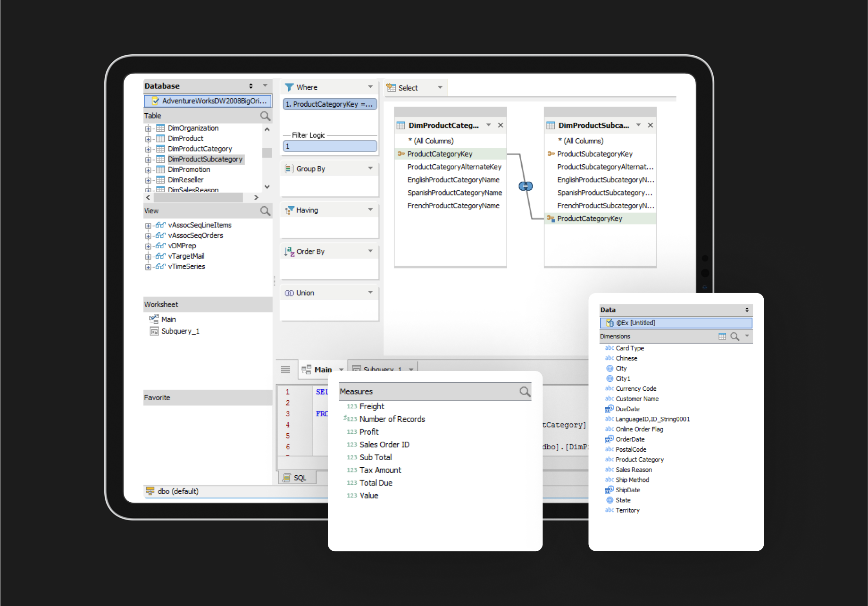868x606 pixels.
Task: Click the Dimensions search magnifier icon
Action: [x=734, y=337]
